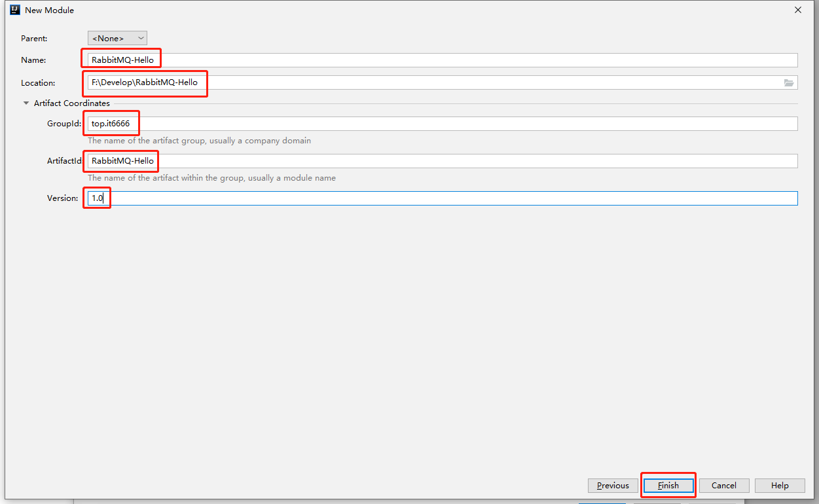Cancel the New Module dialog

tap(724, 486)
